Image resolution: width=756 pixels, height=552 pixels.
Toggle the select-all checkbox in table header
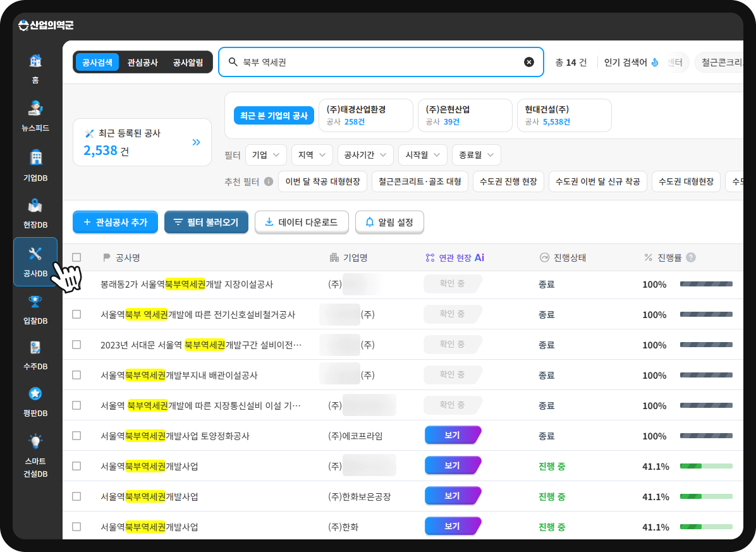click(x=76, y=257)
